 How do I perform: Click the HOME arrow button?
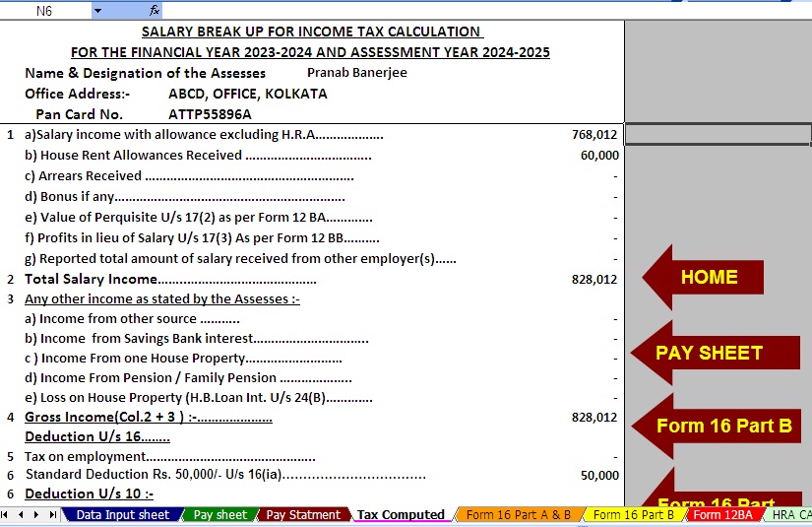click(x=703, y=277)
